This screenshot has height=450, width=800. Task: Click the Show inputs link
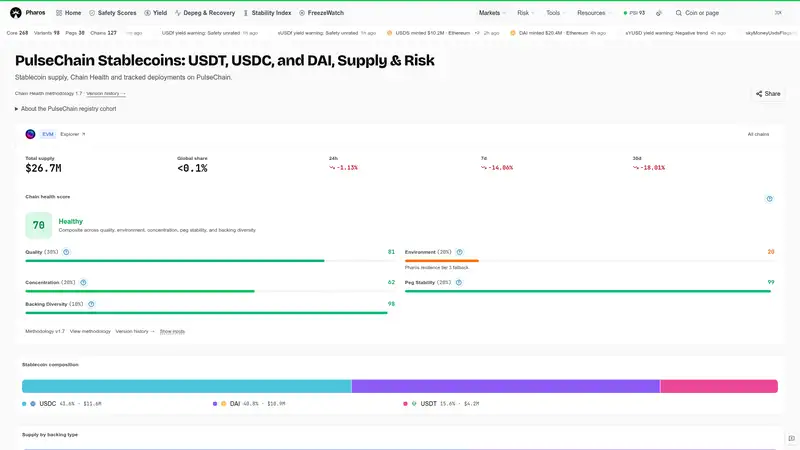click(172, 332)
